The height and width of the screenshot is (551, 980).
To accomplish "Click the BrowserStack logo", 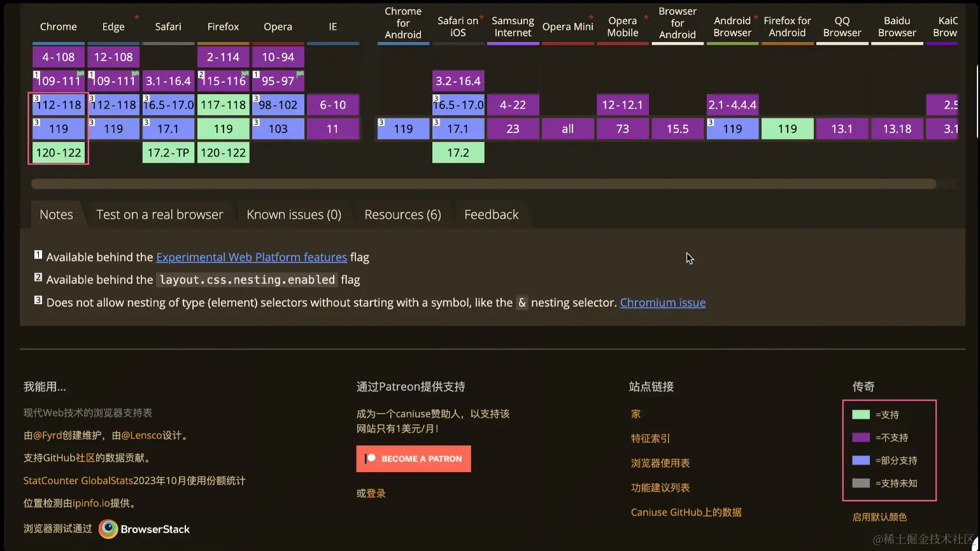I will click(145, 529).
